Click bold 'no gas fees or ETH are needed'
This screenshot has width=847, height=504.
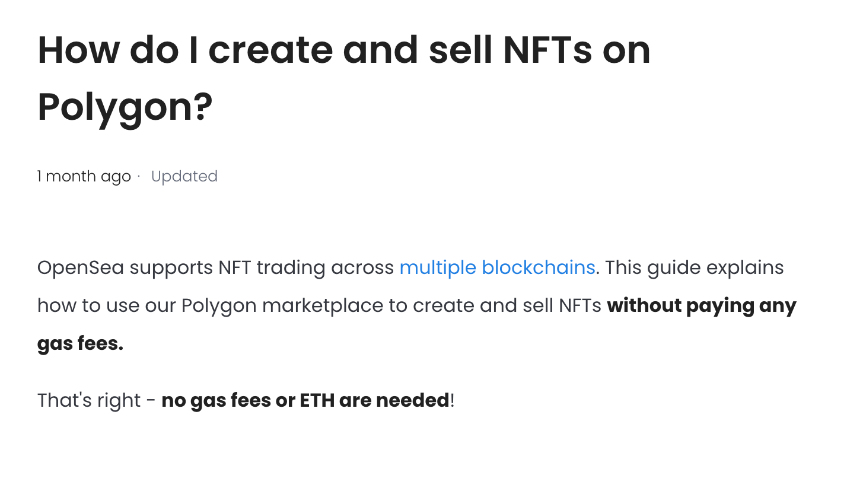[305, 400]
